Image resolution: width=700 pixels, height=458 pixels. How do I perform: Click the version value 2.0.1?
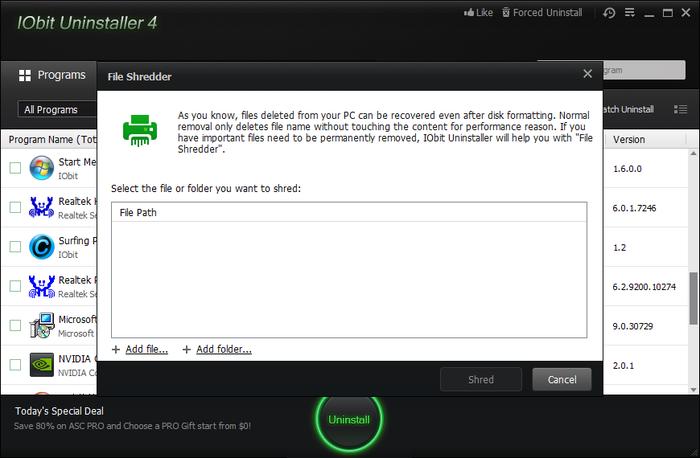(623, 365)
